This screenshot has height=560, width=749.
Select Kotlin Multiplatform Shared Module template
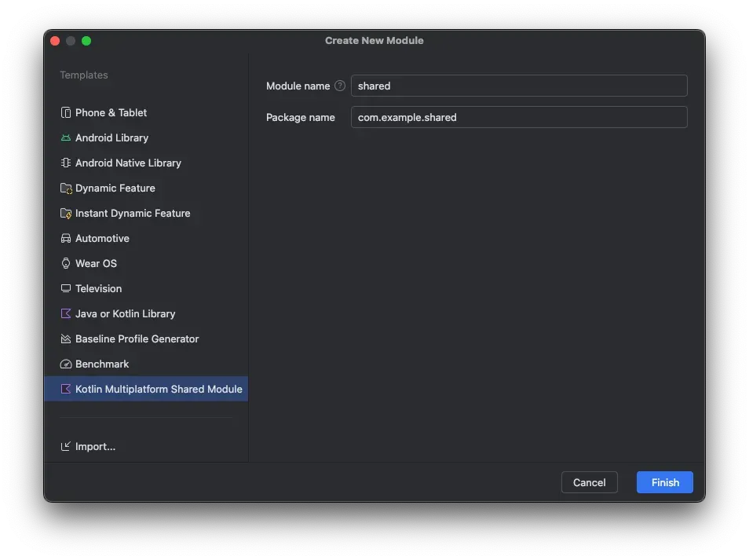point(158,389)
